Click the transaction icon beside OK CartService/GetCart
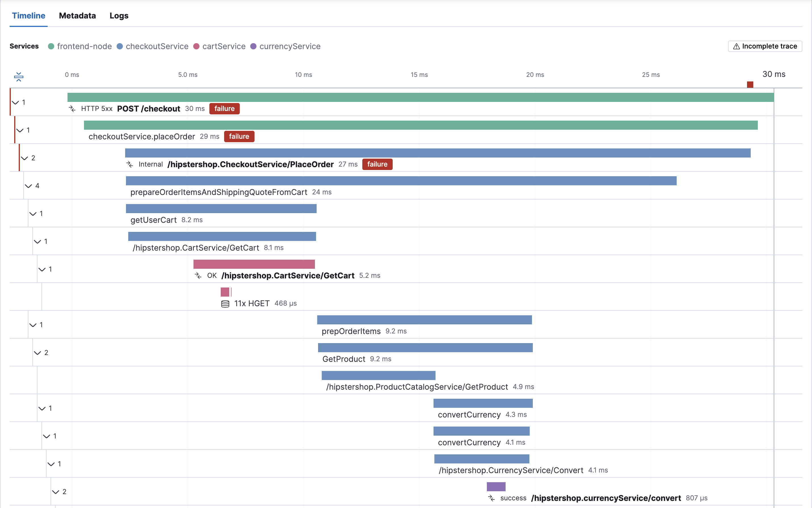812x508 pixels. point(198,276)
